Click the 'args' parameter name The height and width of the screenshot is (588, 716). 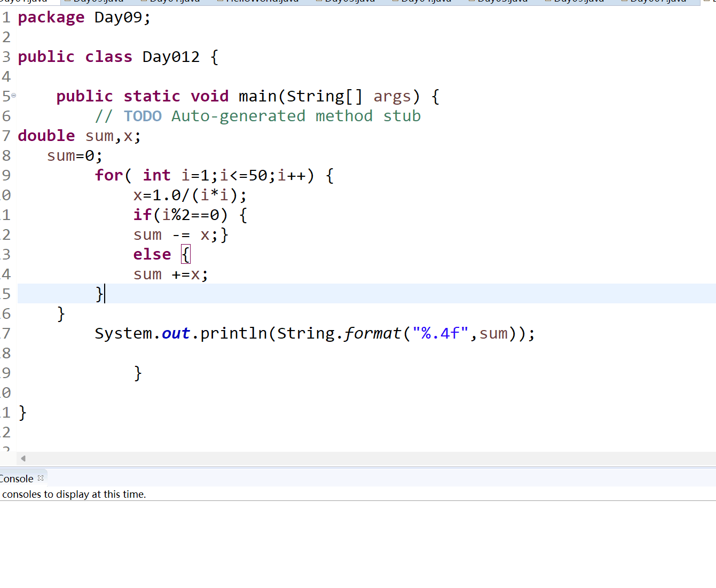coord(392,97)
